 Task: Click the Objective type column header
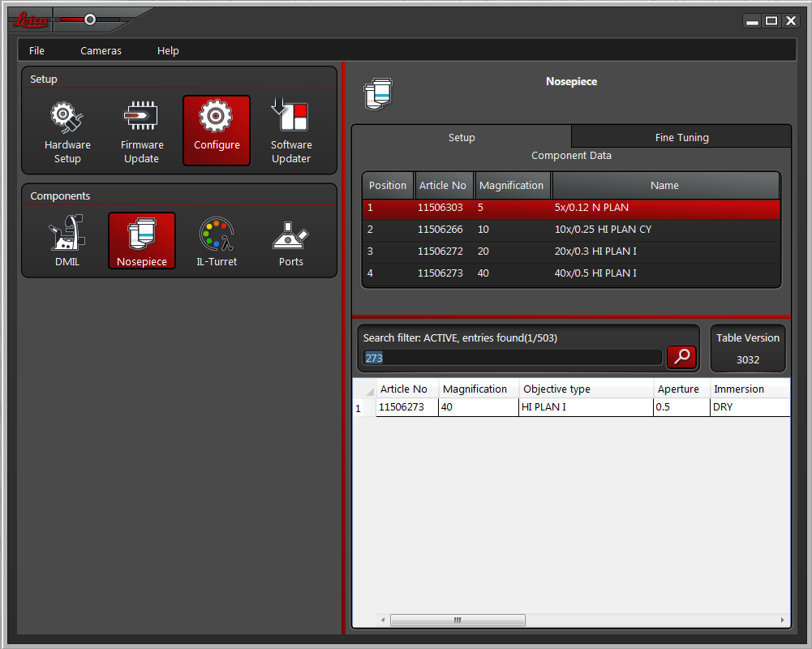coord(586,389)
